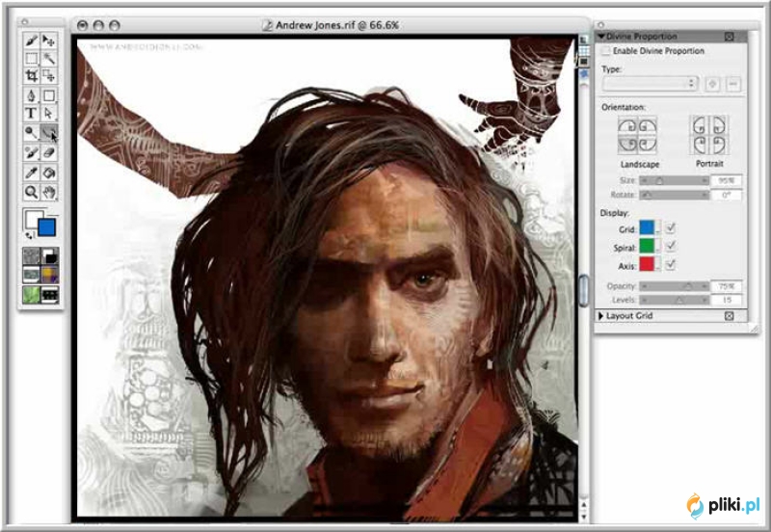Toggle the Axis display checkbox
The image size is (771, 532).
(670, 264)
